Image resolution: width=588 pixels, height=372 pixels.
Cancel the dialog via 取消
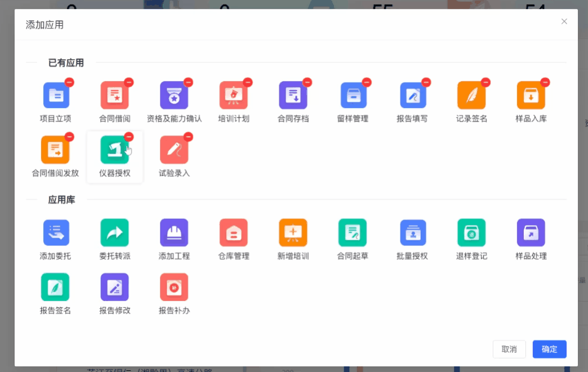tap(509, 349)
